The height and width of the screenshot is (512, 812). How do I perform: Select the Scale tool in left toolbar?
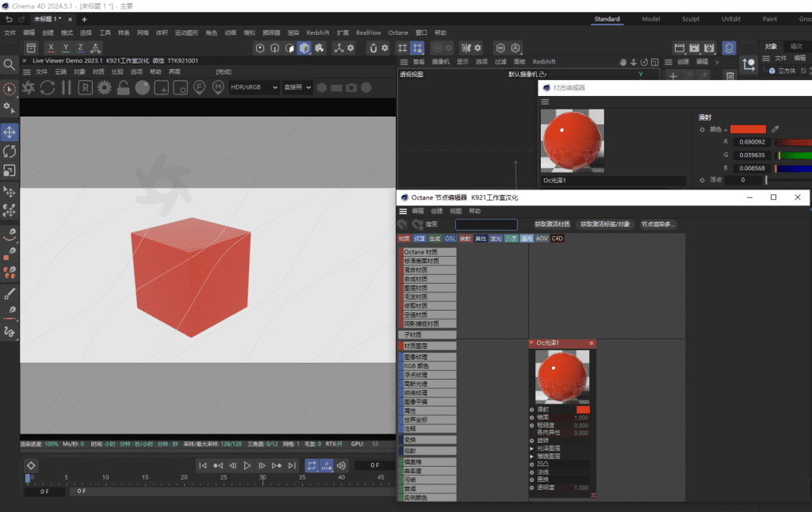point(10,170)
